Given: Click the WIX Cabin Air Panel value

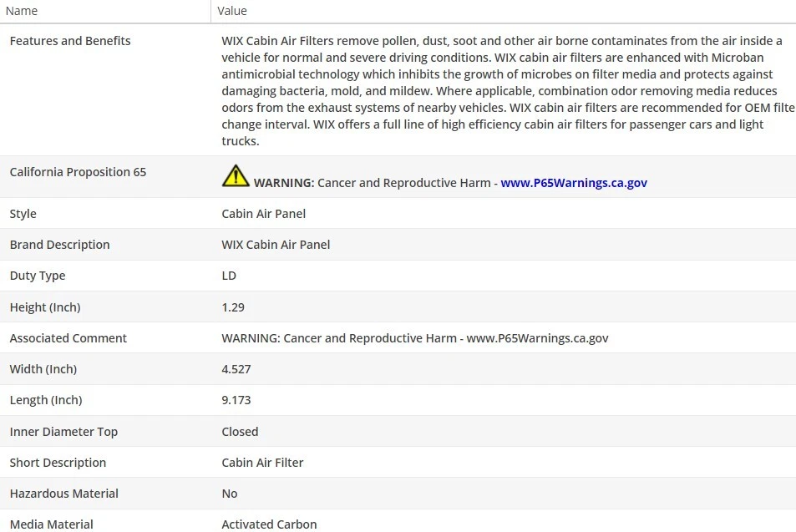Looking at the screenshot, I should tap(276, 245).
